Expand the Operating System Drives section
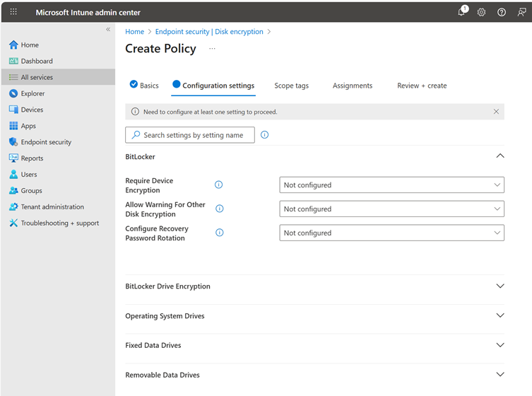Viewport: 532px width, 396px height. (x=500, y=316)
